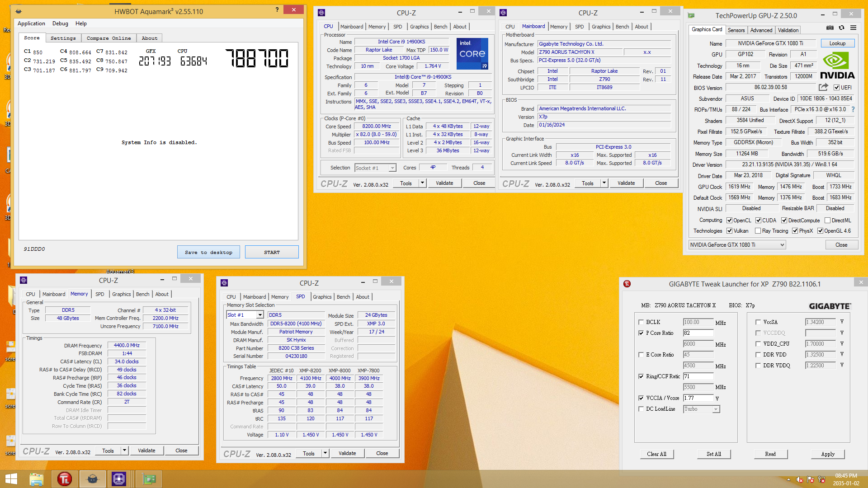Click the BIOS export share icon in GPU-Z
The height and width of the screenshot is (488, 868).
823,87
